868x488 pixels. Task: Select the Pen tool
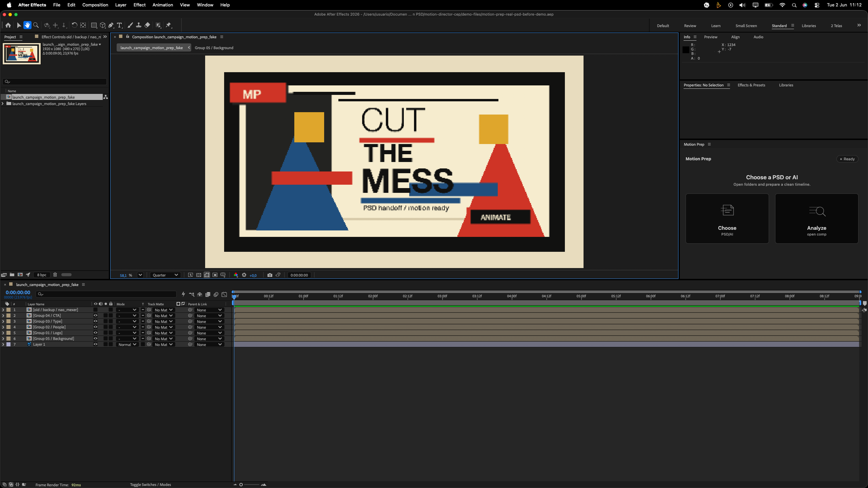(111, 25)
